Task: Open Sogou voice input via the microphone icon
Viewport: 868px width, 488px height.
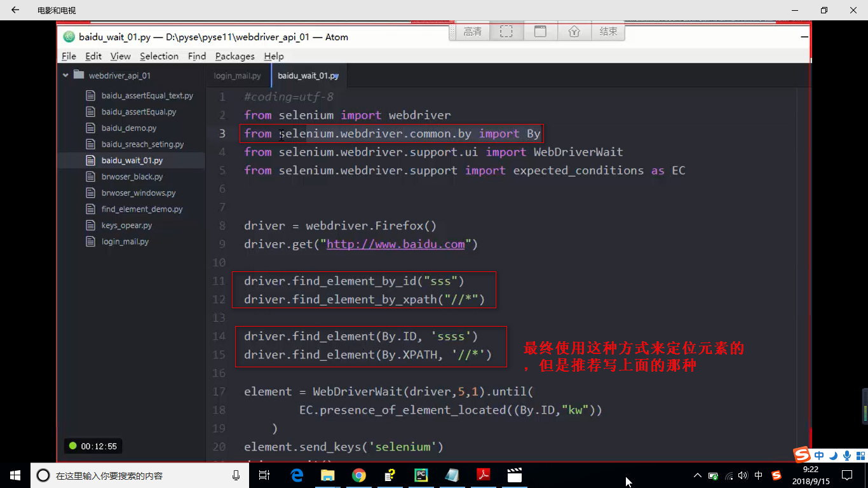Action: pos(847,455)
